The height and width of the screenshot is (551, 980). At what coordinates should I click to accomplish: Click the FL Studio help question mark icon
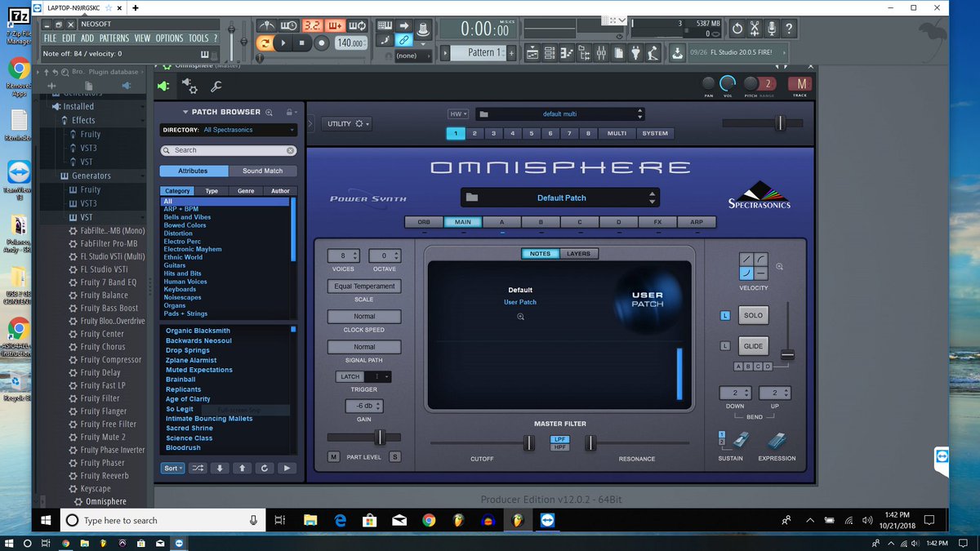coord(789,29)
